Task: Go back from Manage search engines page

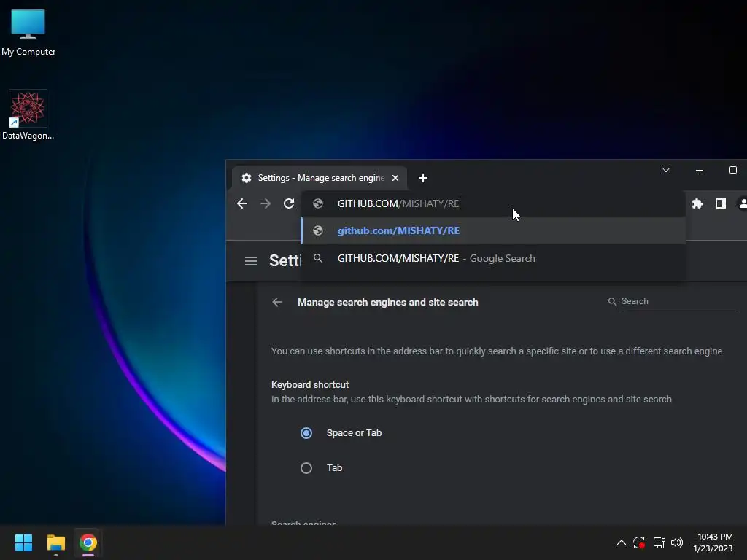Action: pos(277,302)
